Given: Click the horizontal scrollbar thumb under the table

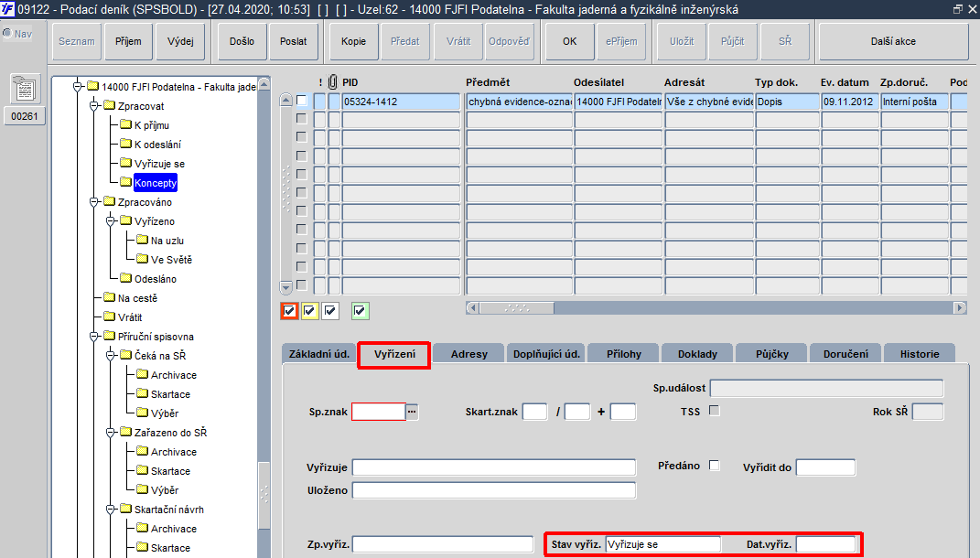Looking at the screenshot, I should pyautogui.click(x=516, y=307).
